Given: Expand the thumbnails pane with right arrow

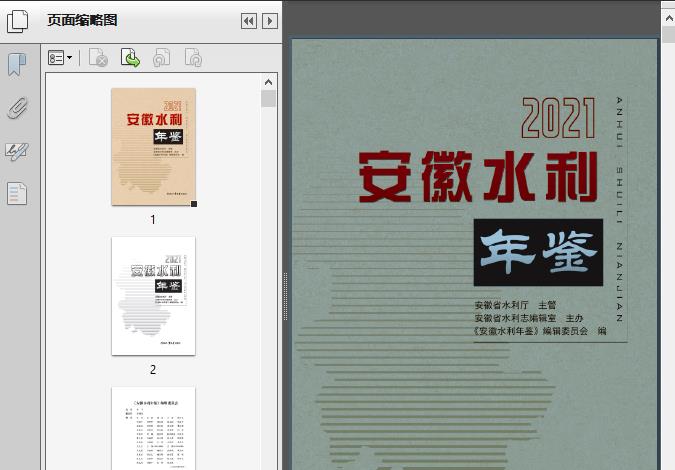Looking at the screenshot, I should 270,21.
